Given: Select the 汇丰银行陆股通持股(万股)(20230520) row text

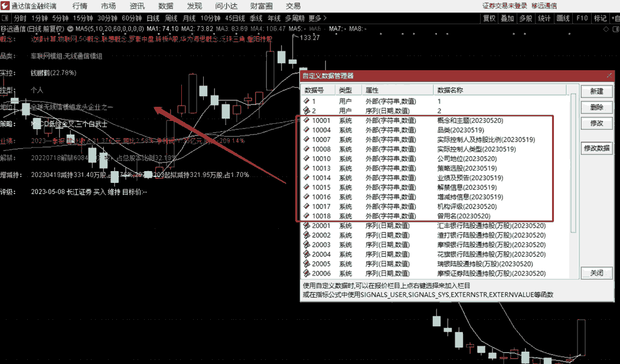Looking at the screenshot, I should (491, 226).
